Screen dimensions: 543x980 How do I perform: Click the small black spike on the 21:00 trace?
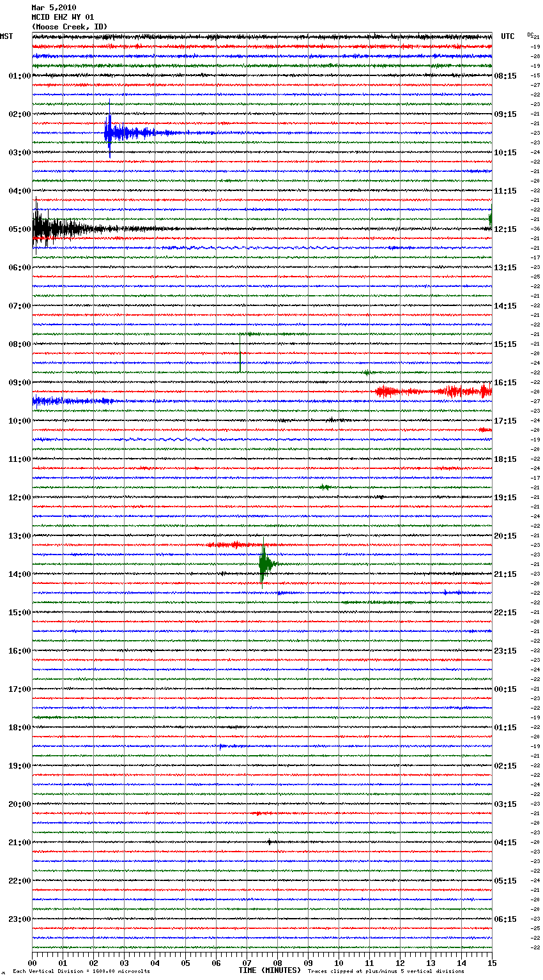[x=270, y=842]
